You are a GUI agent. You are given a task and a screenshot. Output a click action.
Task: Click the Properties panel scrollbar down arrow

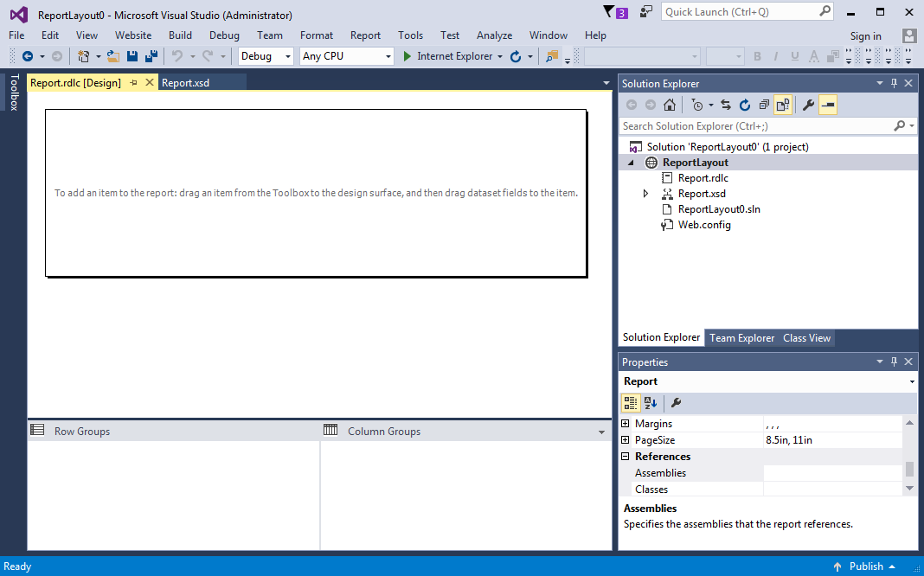tap(910, 489)
